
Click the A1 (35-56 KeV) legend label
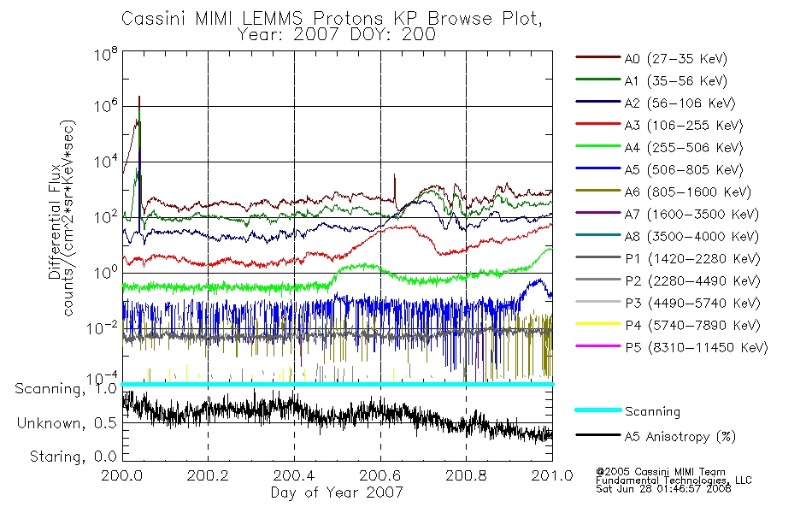point(675,81)
